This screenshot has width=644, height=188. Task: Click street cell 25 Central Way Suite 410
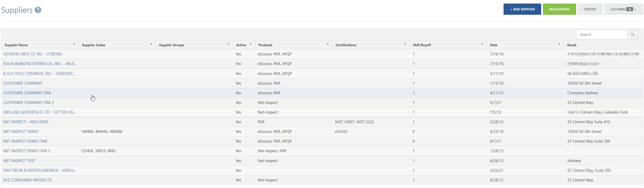[x=589, y=122]
